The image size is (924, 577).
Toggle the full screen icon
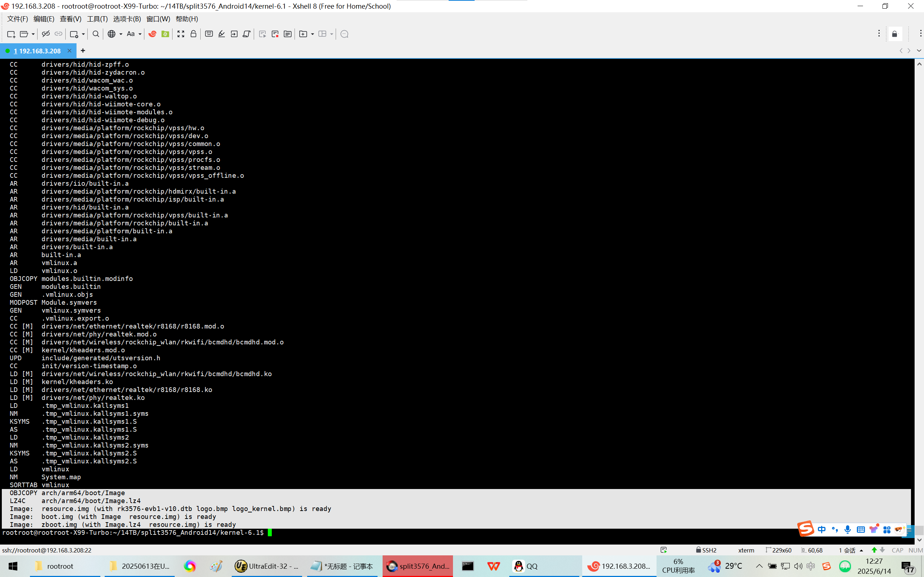pyautogui.click(x=180, y=34)
